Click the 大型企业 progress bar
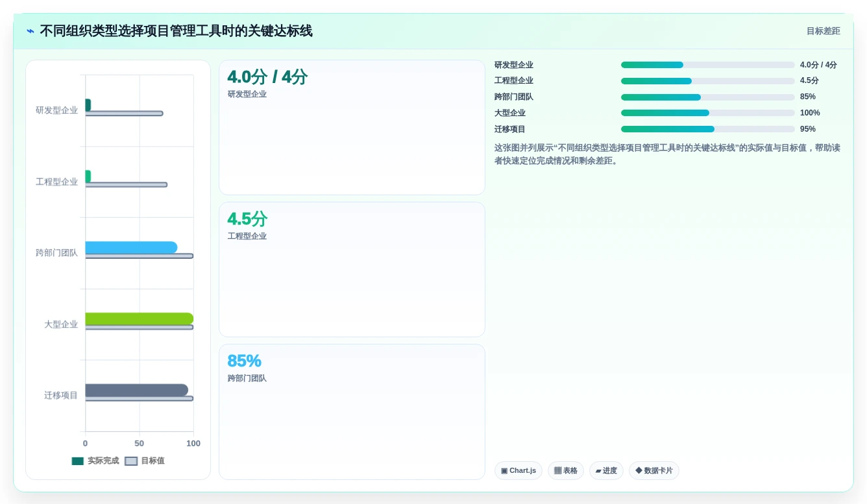 [x=708, y=113]
